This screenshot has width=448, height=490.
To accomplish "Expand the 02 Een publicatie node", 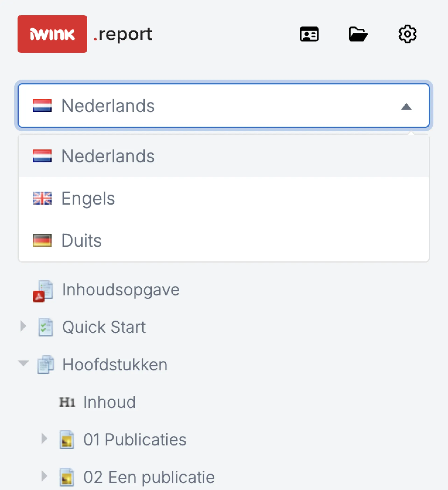I will point(44,476).
